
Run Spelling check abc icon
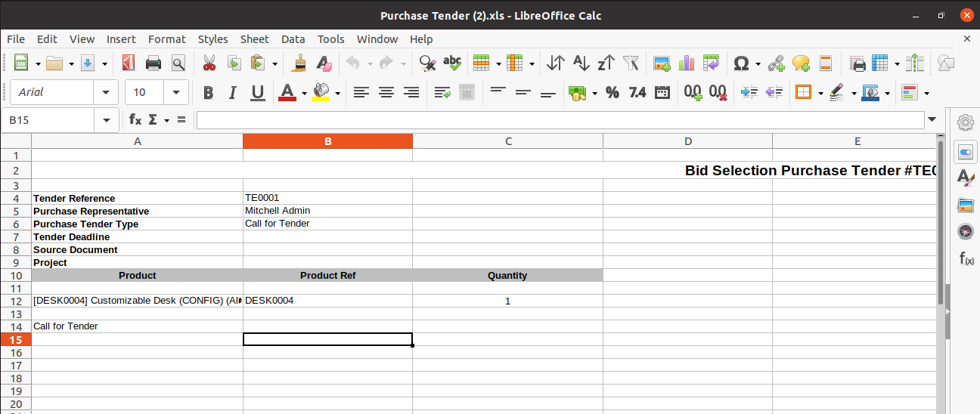[452, 63]
